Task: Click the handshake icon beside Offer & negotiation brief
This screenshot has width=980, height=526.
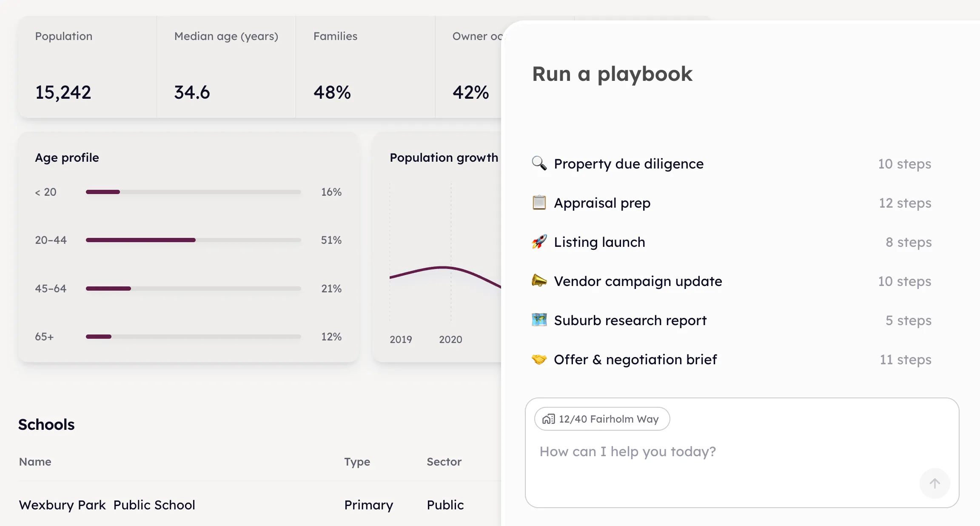Action: pos(539,359)
